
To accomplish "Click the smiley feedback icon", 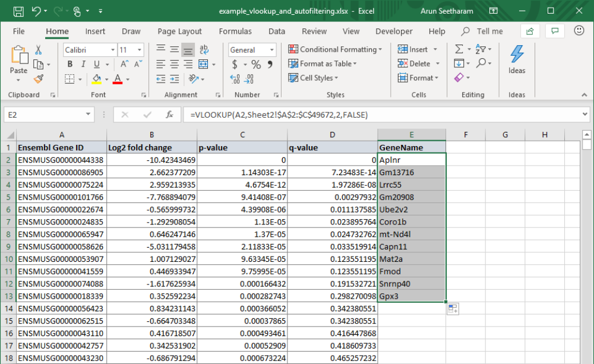I will click(x=579, y=31).
